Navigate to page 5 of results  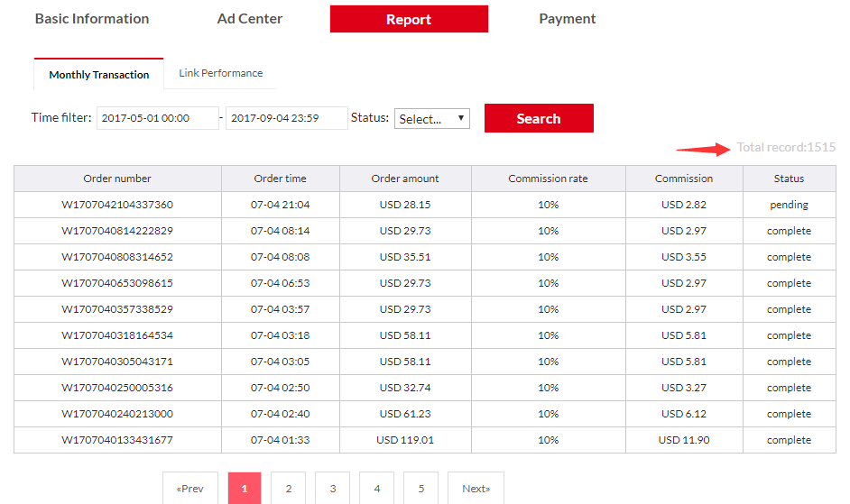421,489
